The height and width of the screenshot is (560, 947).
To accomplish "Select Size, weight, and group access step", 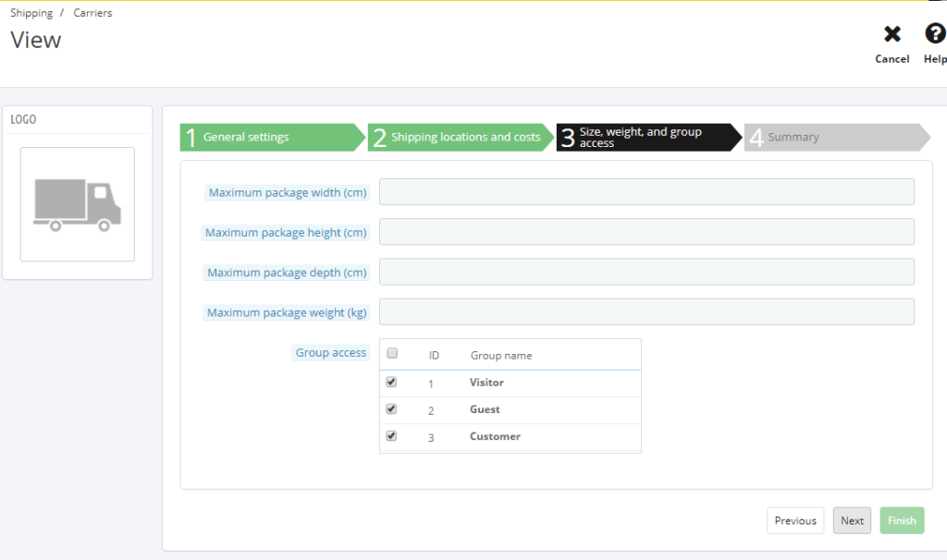I will [x=645, y=138].
